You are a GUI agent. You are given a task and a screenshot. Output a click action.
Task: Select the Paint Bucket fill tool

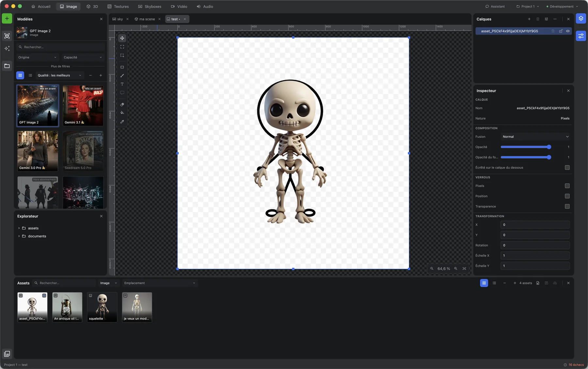coord(122,113)
